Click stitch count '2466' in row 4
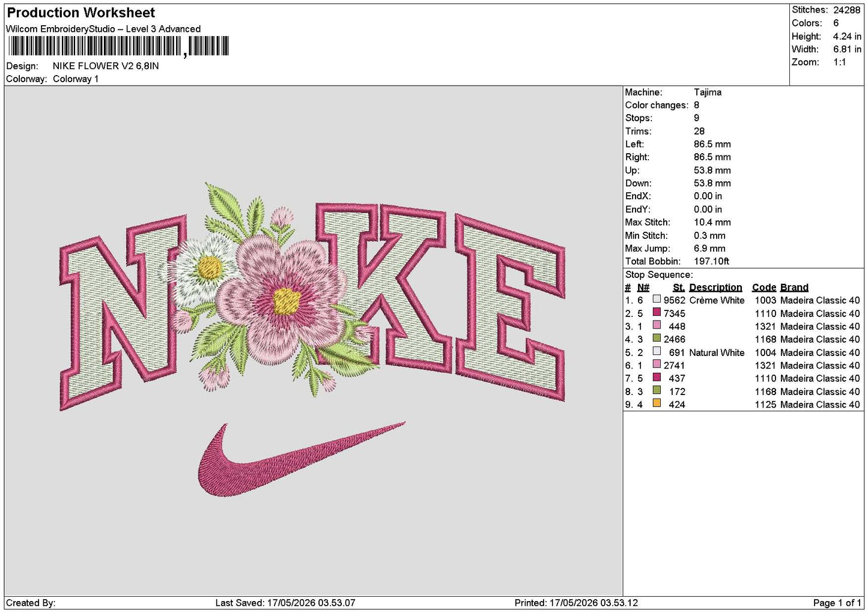This screenshot has width=868, height=613. (x=675, y=339)
